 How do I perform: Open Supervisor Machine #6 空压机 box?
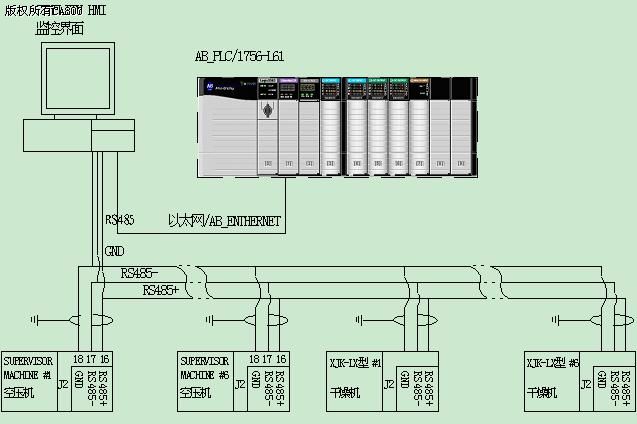tap(204, 377)
